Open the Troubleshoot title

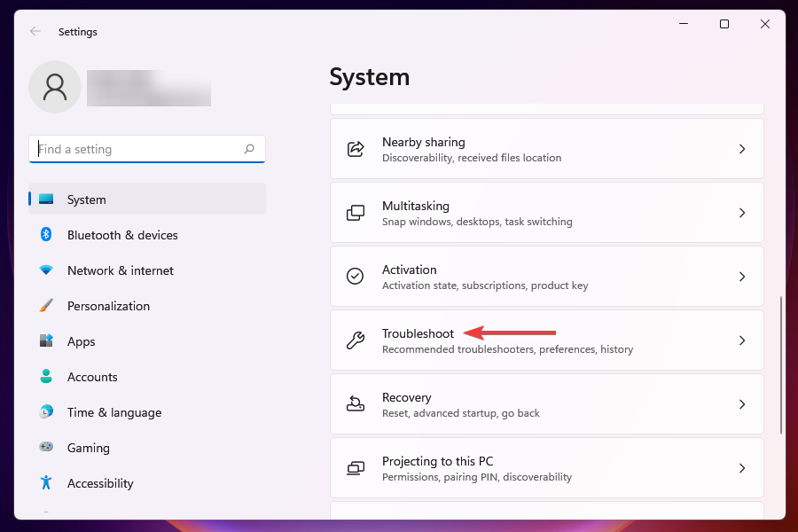click(x=418, y=333)
